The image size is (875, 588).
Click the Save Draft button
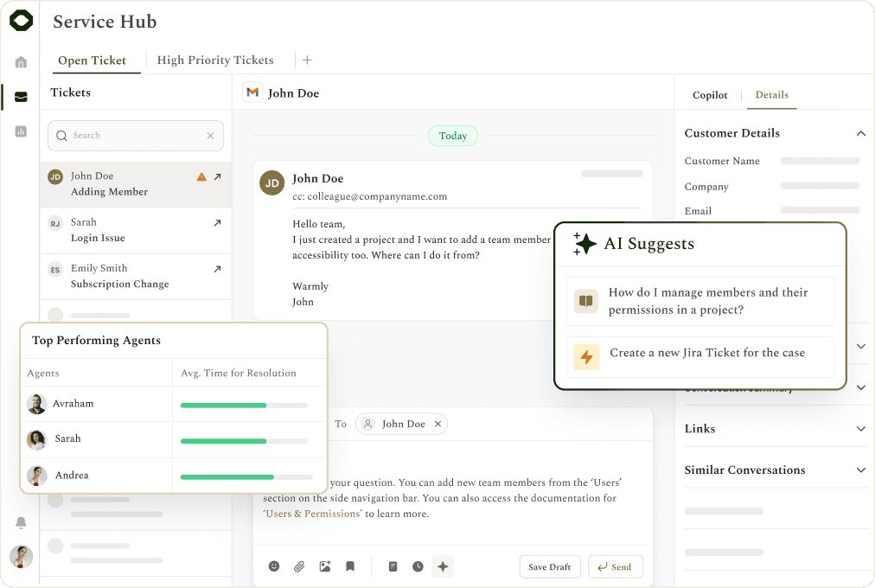[550, 566]
